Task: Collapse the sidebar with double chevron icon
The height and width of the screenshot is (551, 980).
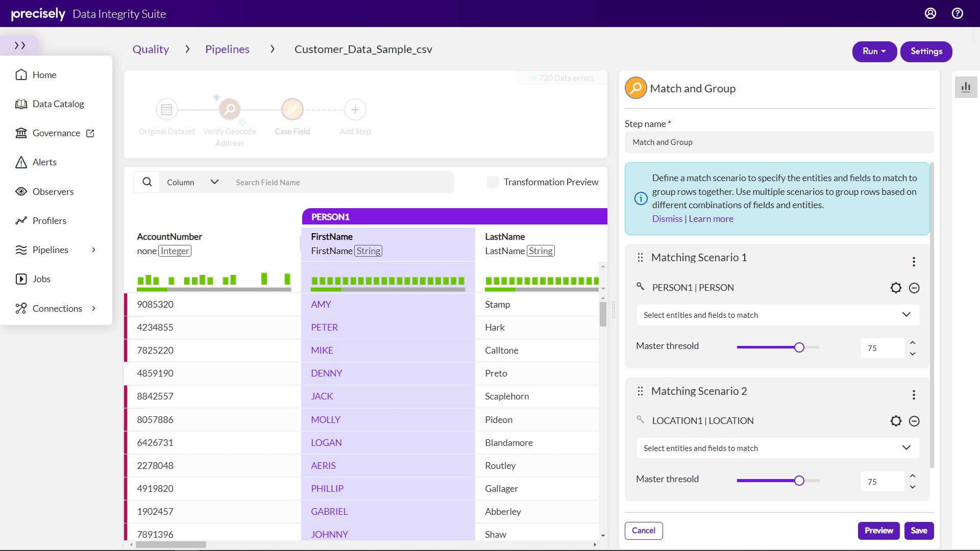Action: tap(20, 45)
